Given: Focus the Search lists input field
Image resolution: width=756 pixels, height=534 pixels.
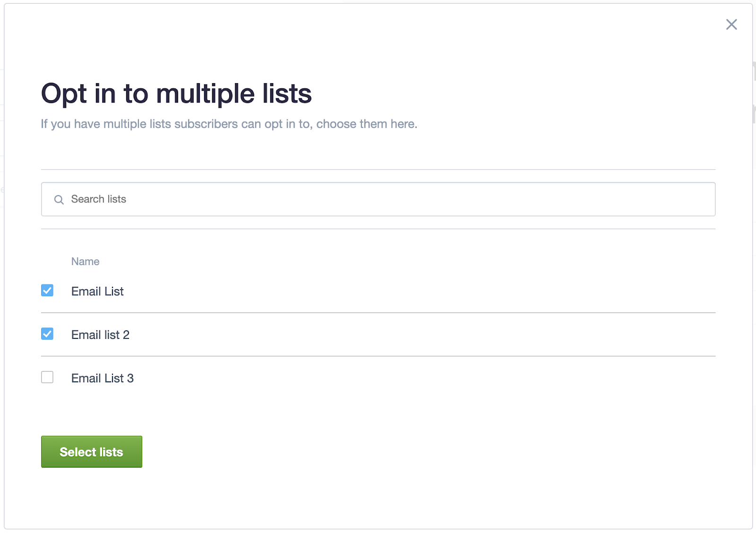Looking at the screenshot, I should tap(378, 199).
